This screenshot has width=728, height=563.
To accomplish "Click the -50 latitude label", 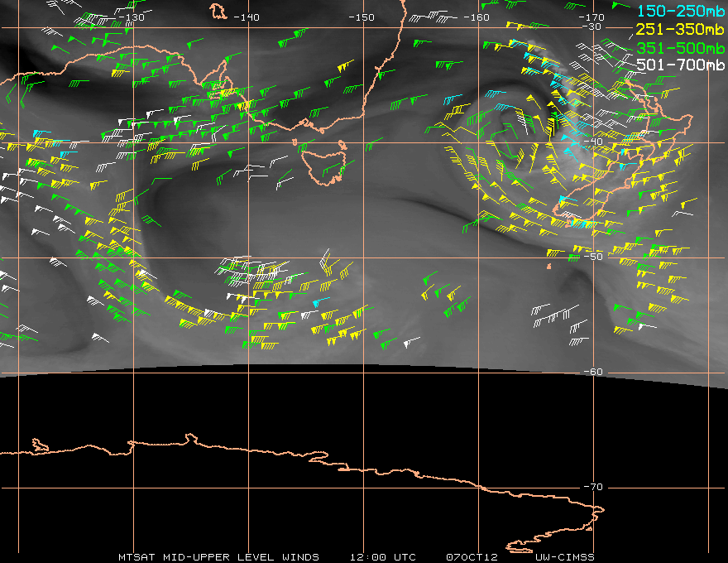I will (593, 257).
